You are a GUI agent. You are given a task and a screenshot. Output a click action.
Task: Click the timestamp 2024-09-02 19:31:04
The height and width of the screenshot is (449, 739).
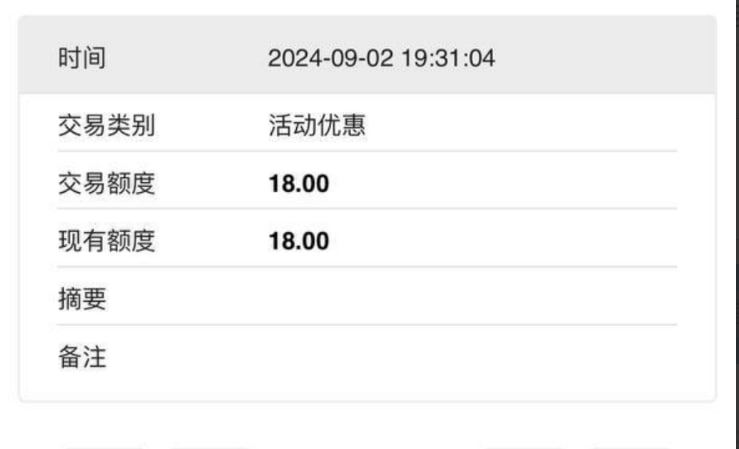click(381, 58)
